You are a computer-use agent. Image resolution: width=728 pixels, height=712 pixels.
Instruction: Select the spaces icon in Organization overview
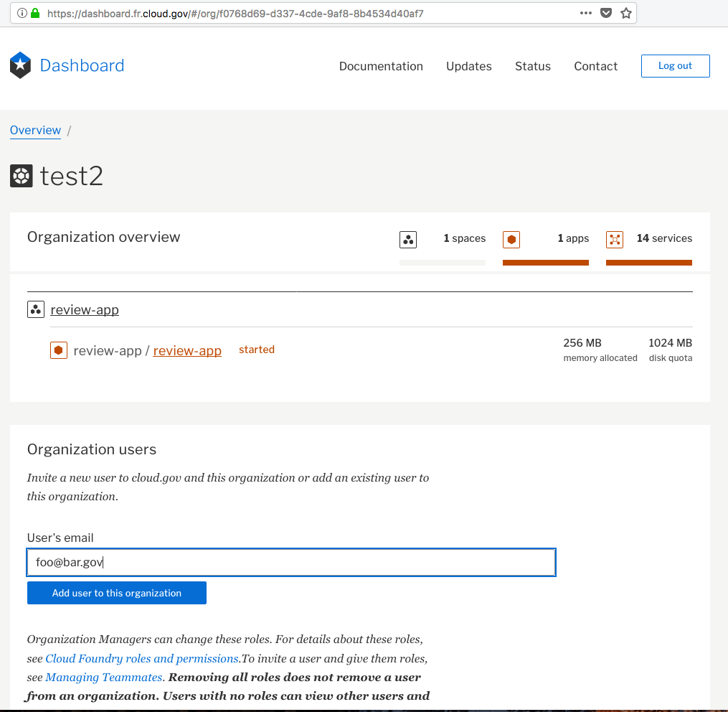(x=407, y=239)
